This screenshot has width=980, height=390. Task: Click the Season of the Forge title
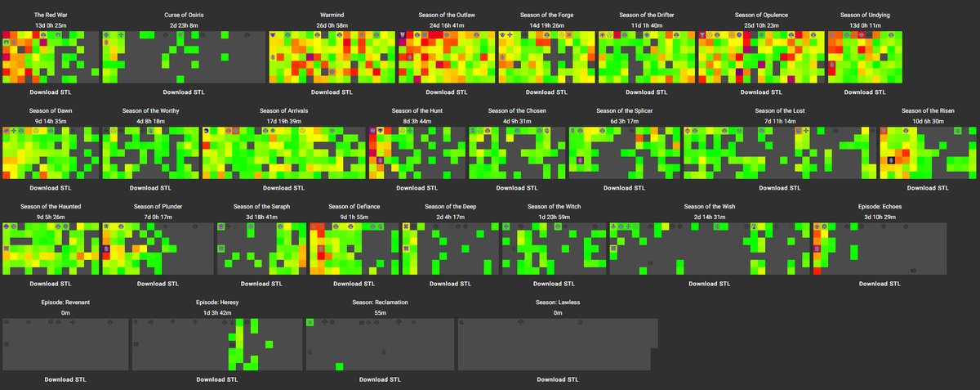coord(546,15)
